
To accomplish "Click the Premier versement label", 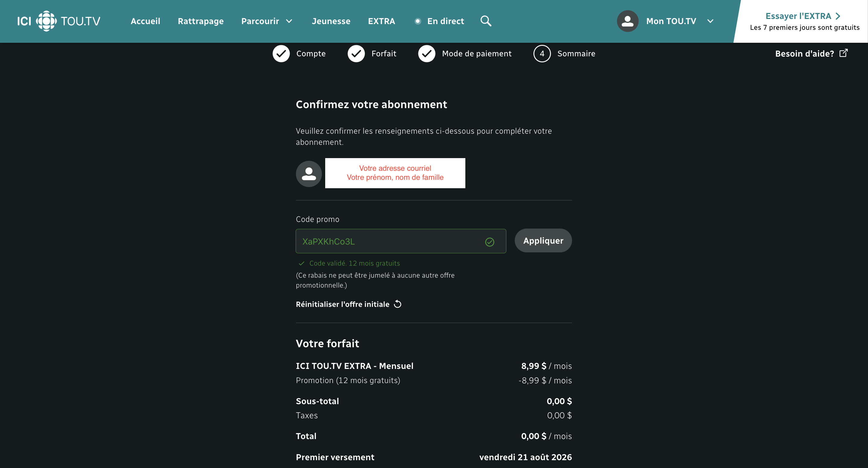I will pyautogui.click(x=335, y=457).
